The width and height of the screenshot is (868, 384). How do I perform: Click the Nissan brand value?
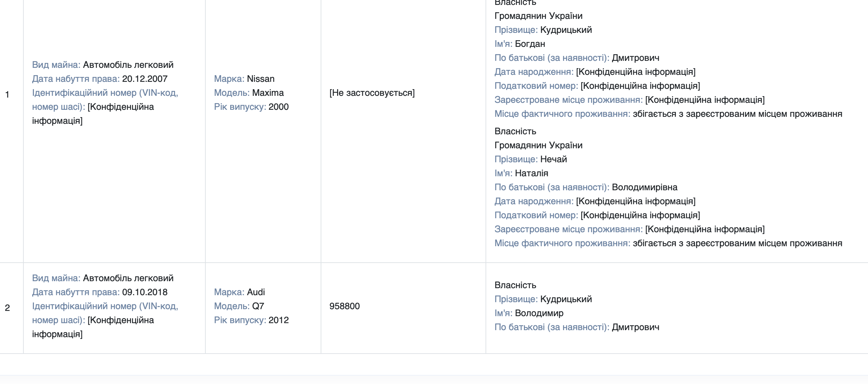pyautogui.click(x=261, y=79)
